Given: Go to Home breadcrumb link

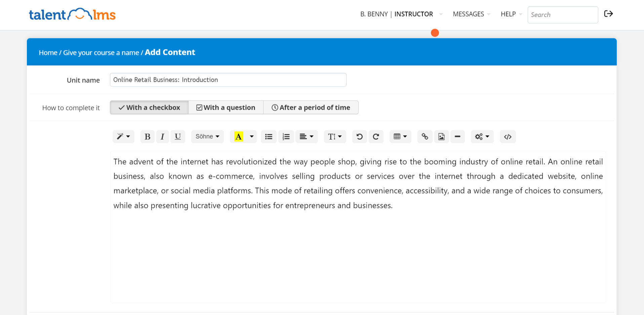Looking at the screenshot, I should tap(48, 53).
